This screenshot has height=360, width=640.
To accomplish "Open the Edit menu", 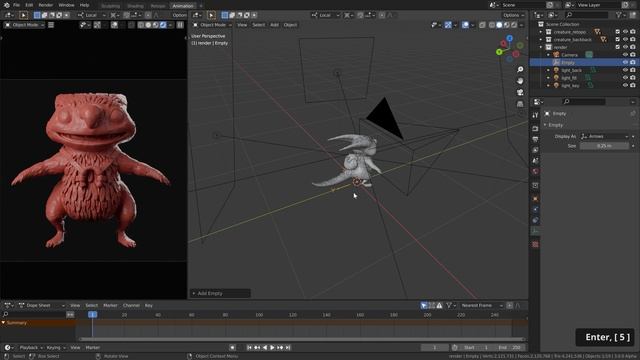I will pos(29,5).
